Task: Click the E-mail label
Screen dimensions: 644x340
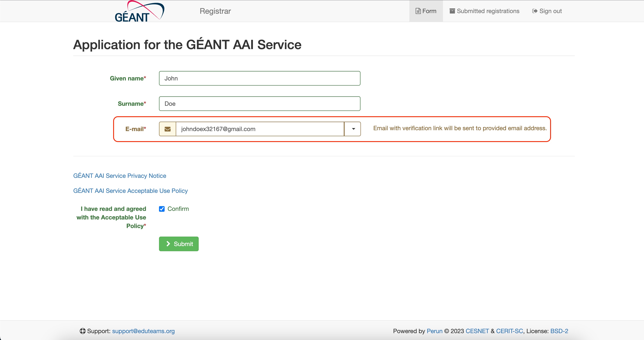Action: click(135, 129)
